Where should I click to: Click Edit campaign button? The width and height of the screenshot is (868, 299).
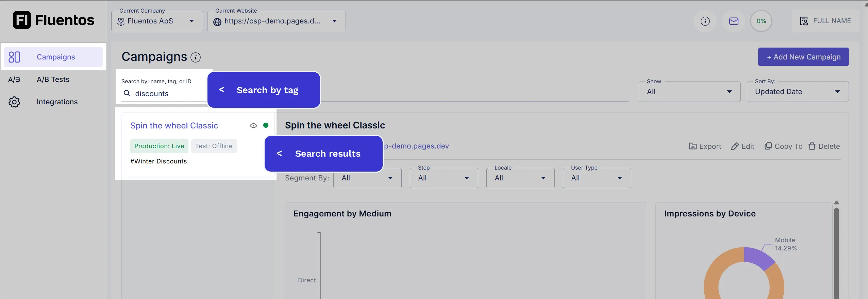pyautogui.click(x=743, y=146)
